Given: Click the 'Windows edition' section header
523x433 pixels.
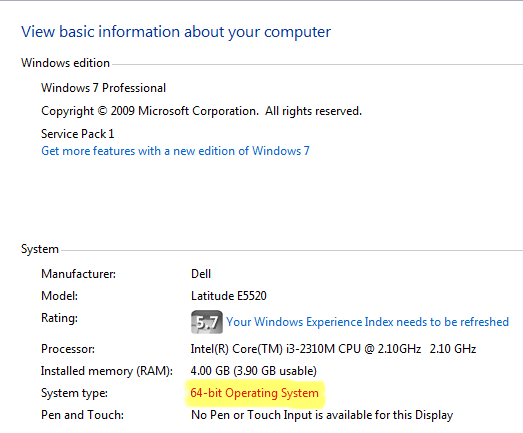Looking at the screenshot, I should click(65, 63).
